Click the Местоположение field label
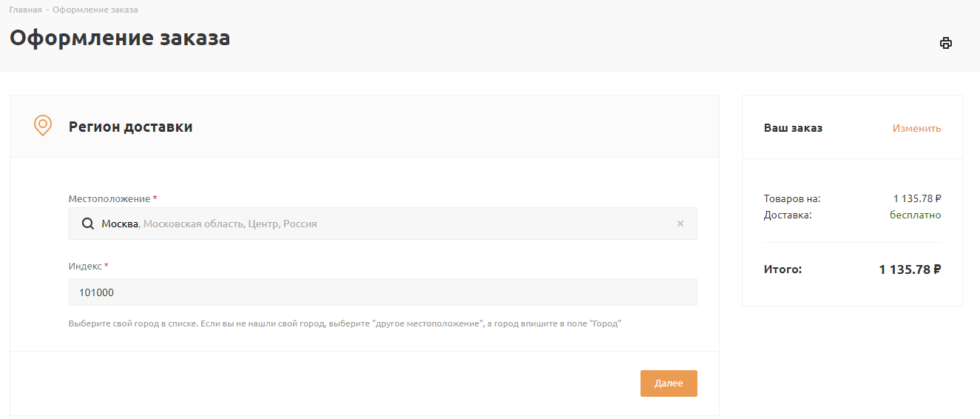This screenshot has width=980, height=419. (x=110, y=198)
